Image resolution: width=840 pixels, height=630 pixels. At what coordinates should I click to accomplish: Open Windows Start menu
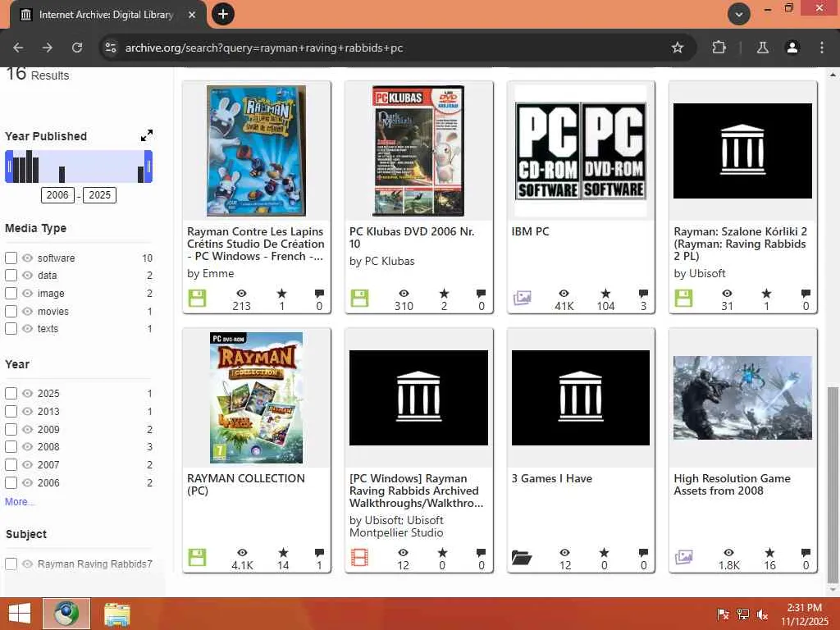tap(20, 614)
